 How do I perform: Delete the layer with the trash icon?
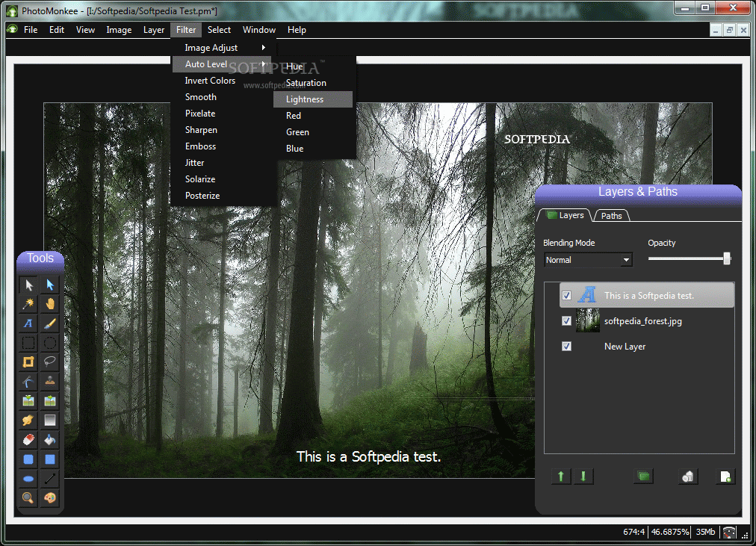[688, 477]
